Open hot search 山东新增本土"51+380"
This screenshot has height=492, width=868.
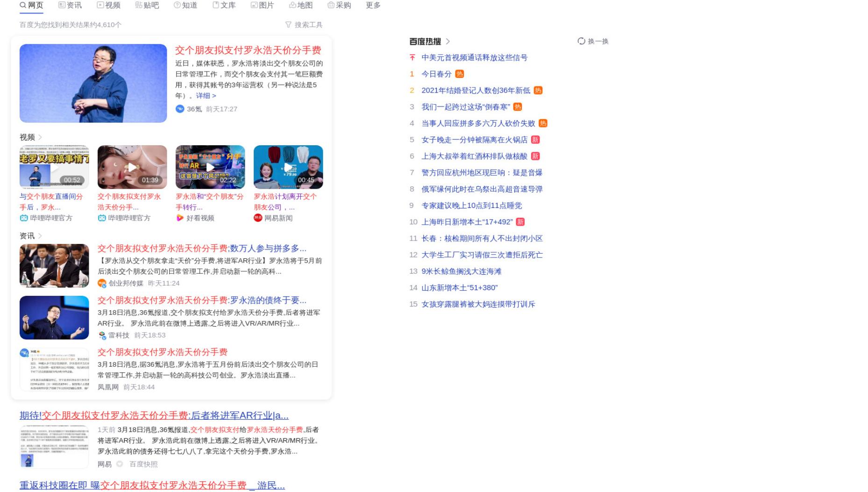pos(460,288)
